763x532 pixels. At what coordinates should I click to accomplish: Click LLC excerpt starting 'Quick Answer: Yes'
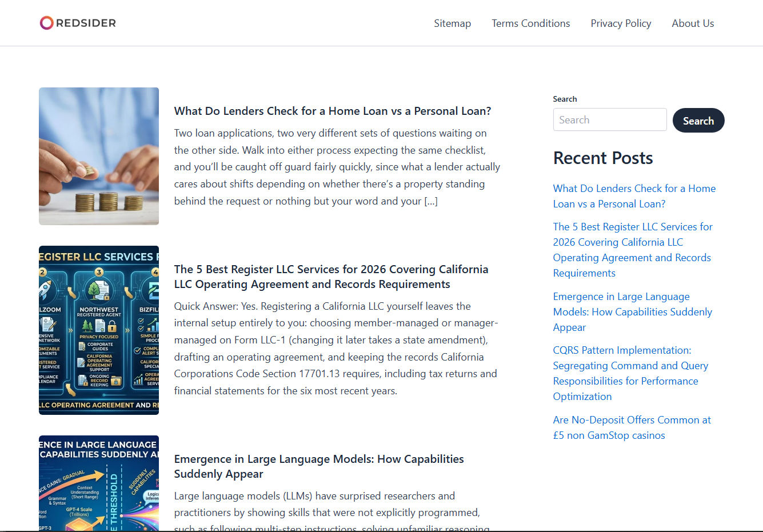336,349
